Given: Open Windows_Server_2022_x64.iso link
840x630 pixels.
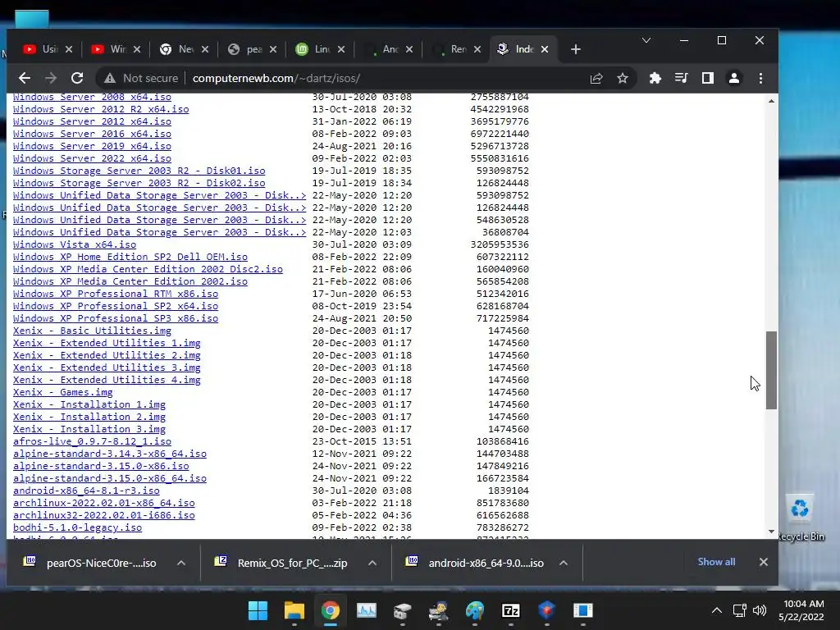Looking at the screenshot, I should point(92,158).
